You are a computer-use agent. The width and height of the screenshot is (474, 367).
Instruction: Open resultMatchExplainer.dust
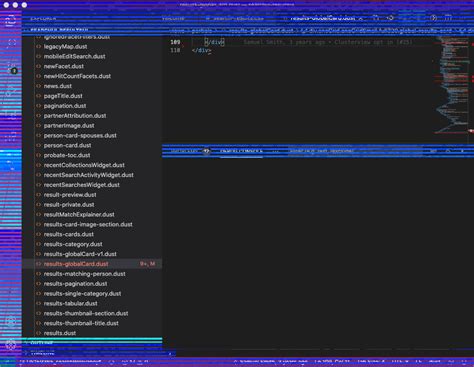79,215
